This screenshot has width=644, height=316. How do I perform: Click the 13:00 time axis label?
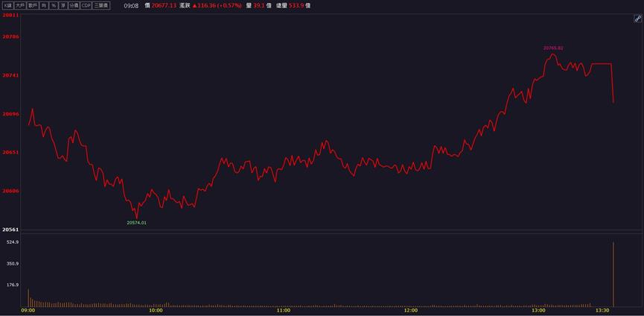(x=539, y=311)
